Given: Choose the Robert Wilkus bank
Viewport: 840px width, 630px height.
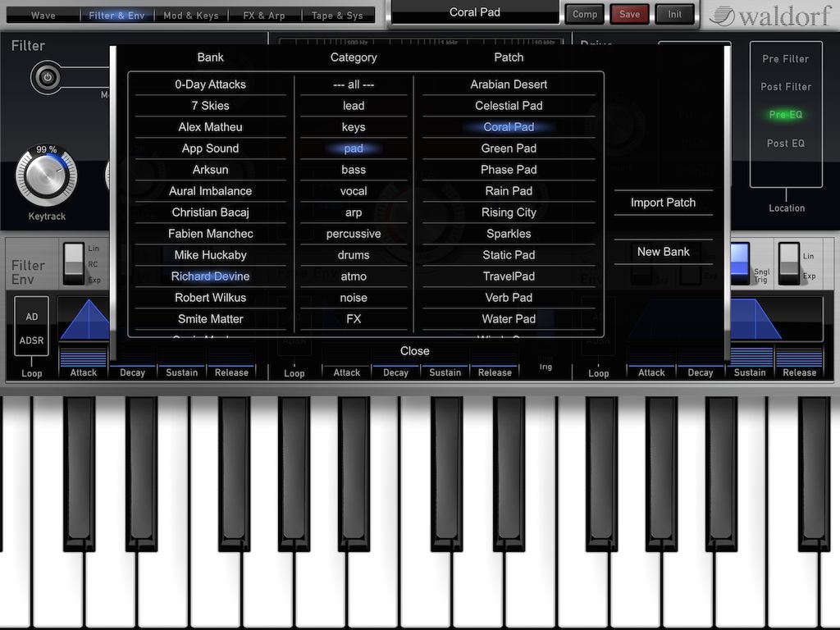Looking at the screenshot, I should tap(211, 298).
